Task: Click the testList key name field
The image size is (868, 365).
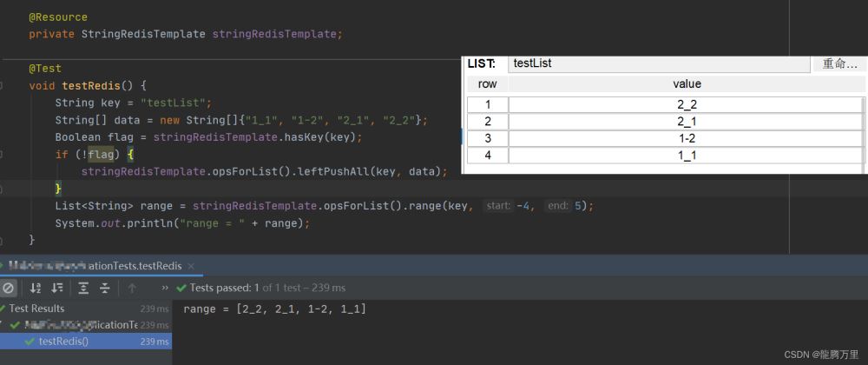Action: pos(660,63)
